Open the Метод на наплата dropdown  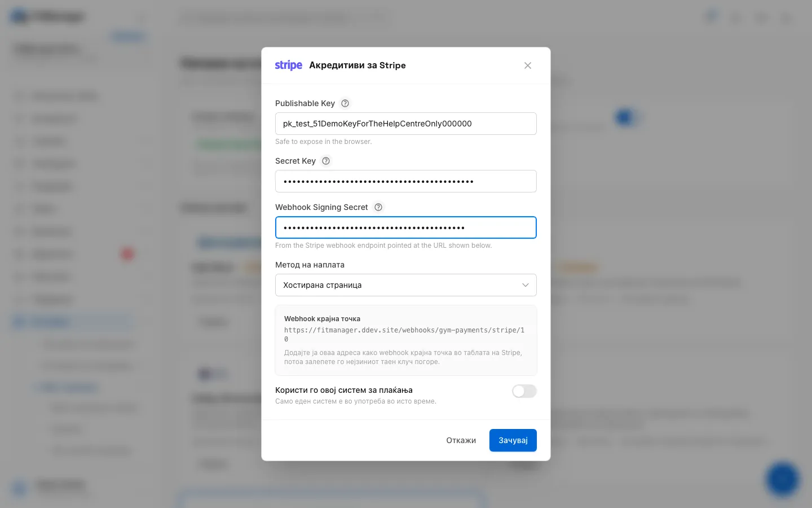point(406,285)
